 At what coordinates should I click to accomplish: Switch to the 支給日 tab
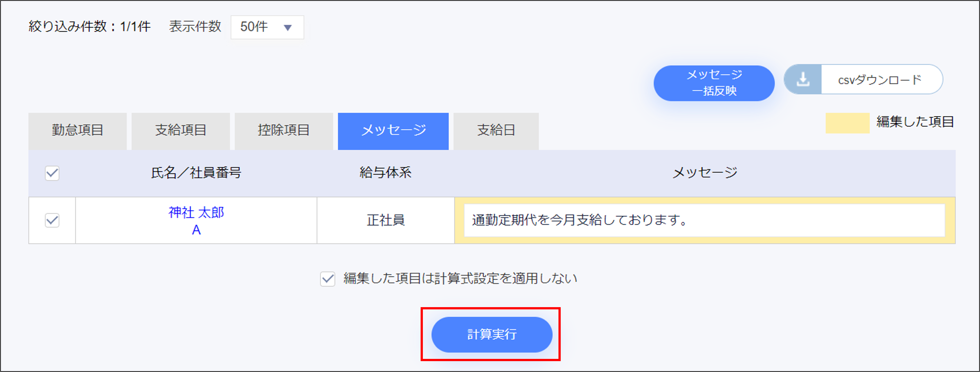(496, 131)
